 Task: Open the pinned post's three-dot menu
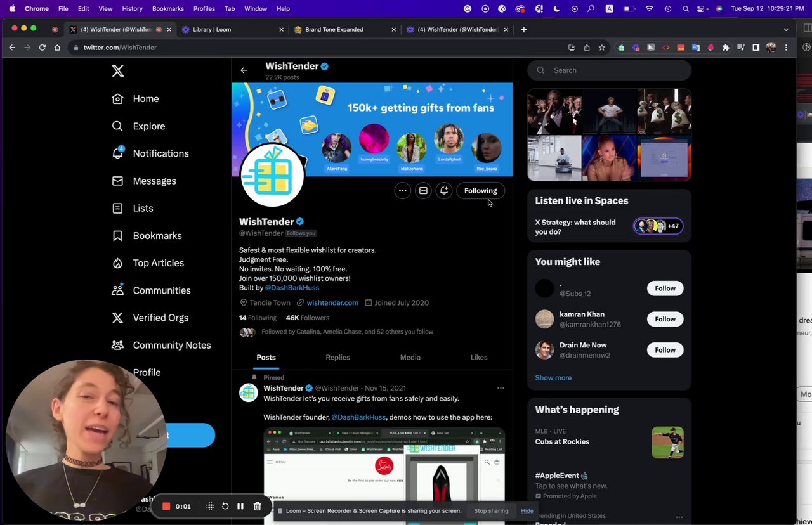pos(501,388)
